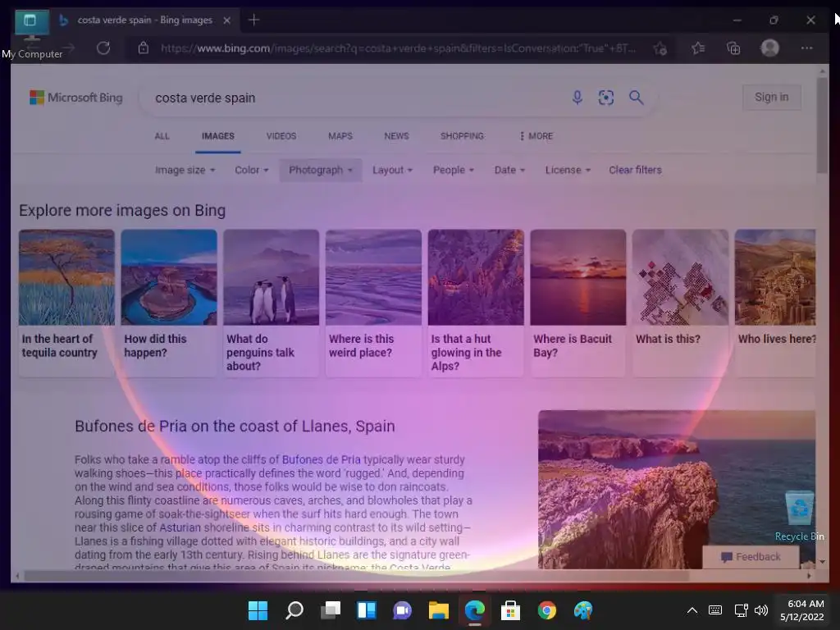This screenshot has height=630, width=840.
Task: Open the Edge profile avatar
Action: point(769,48)
